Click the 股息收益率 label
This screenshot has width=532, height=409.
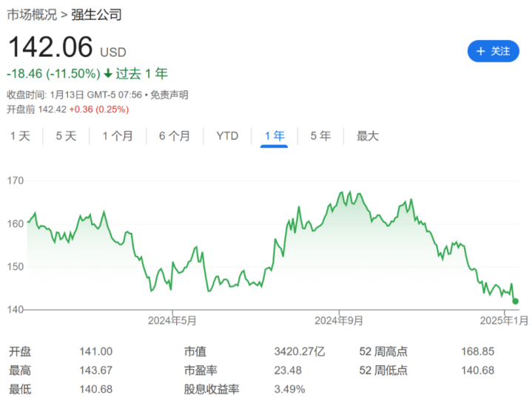[212, 389]
